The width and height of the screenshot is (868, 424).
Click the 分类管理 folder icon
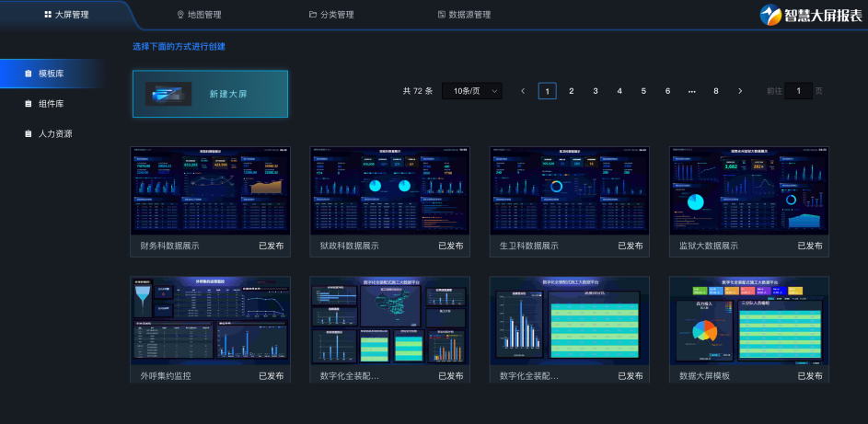(x=313, y=15)
